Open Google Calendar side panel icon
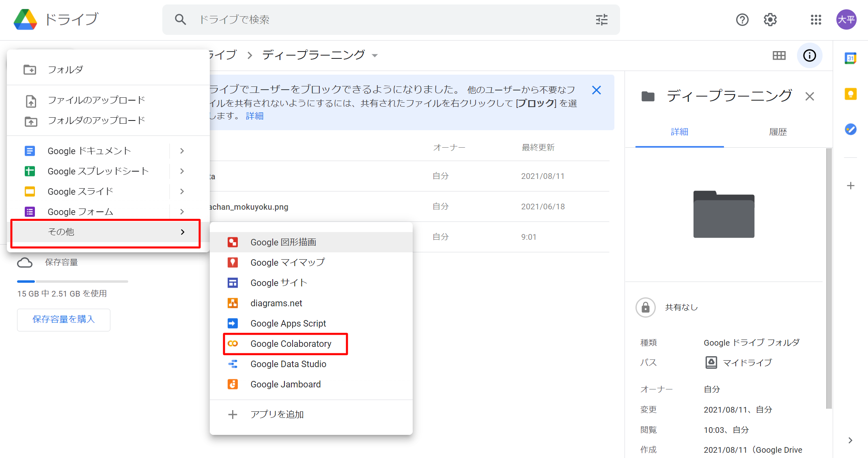Image resolution: width=868 pixels, height=458 pixels. 851,58
